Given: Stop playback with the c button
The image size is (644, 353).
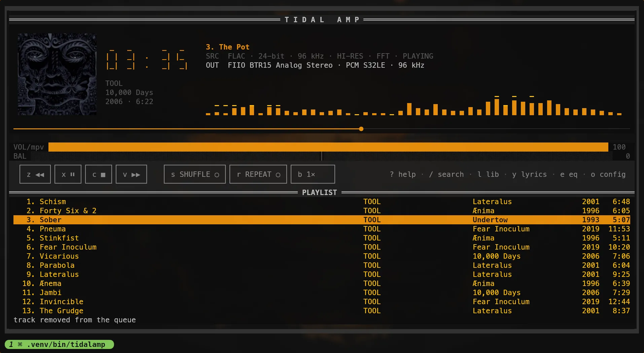Looking at the screenshot, I should tap(98, 174).
